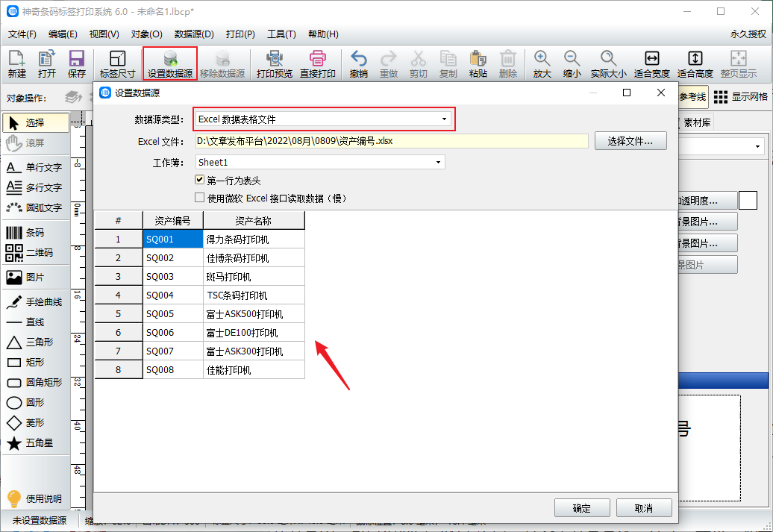Open 对象(O) menu
Screen dimensions: 773x532
146,34
